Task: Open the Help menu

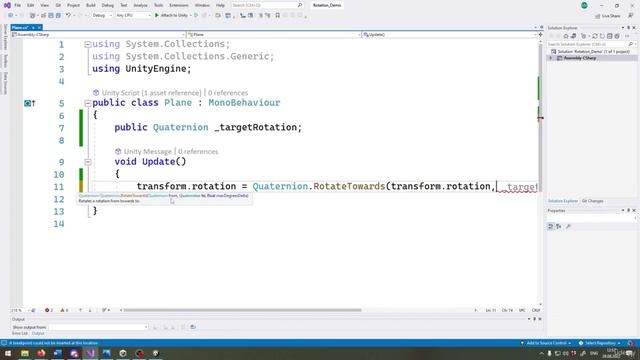Action: click(220, 5)
